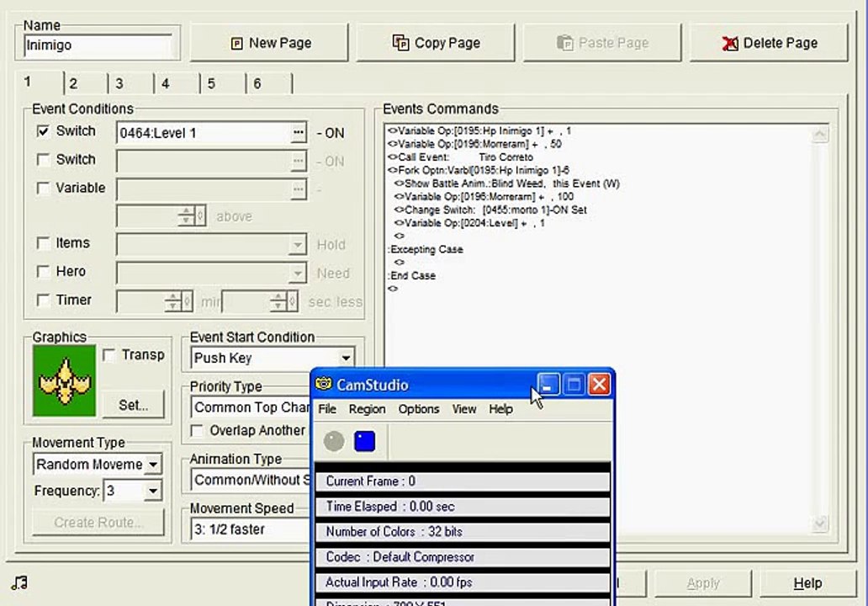Open the CamStudio Options menu
The height and width of the screenshot is (606, 868).
coord(419,409)
